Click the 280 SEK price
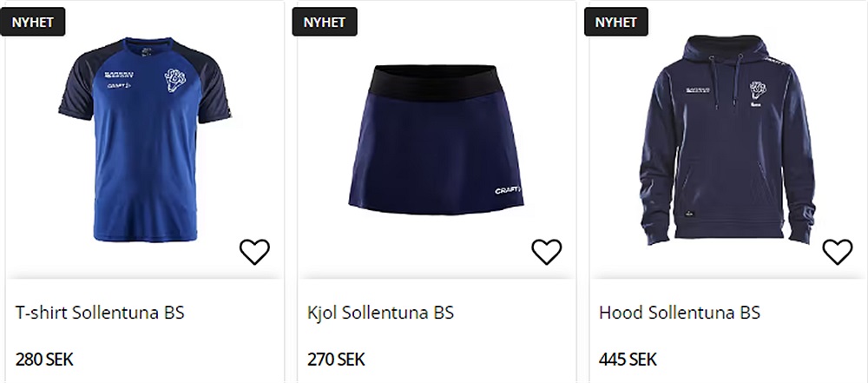Viewport: 868px width, 383px height. tap(44, 360)
